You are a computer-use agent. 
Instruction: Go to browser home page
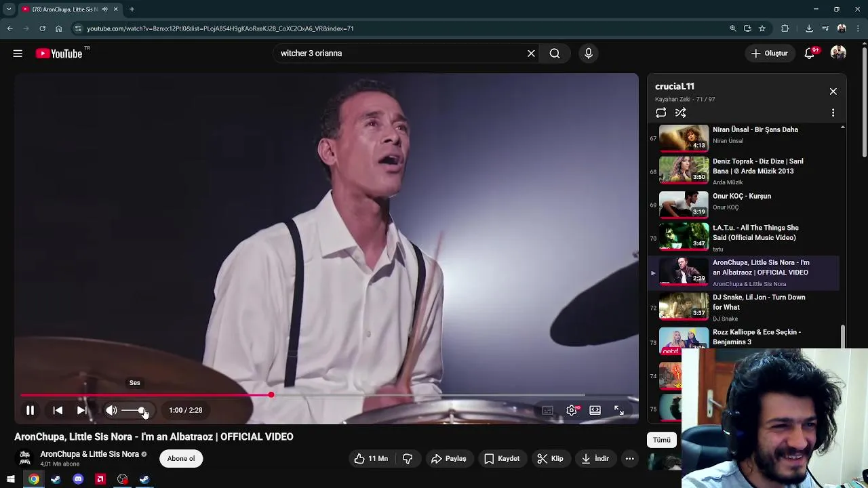click(58, 28)
